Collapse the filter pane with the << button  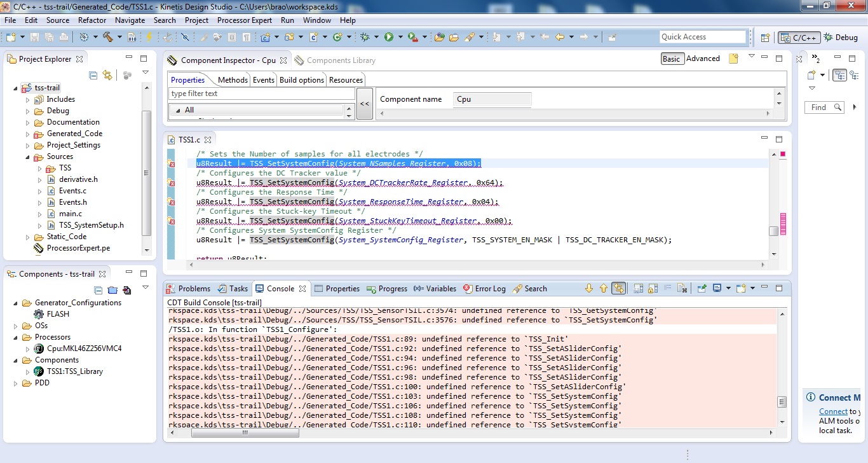click(x=363, y=104)
